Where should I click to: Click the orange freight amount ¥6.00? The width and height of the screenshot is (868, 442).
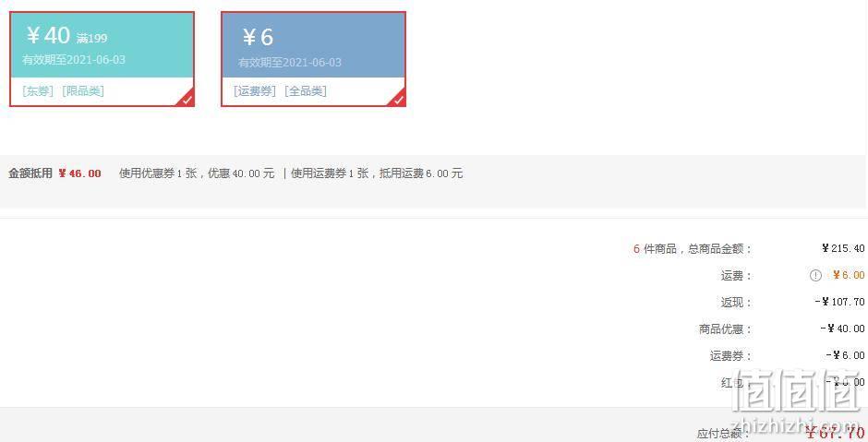pos(849,276)
